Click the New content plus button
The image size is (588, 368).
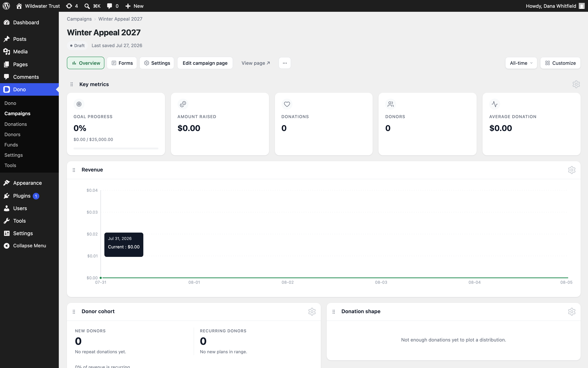click(134, 6)
